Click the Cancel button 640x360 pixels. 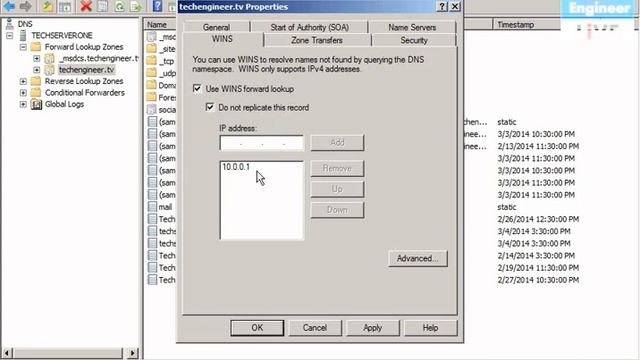pyautogui.click(x=315, y=328)
